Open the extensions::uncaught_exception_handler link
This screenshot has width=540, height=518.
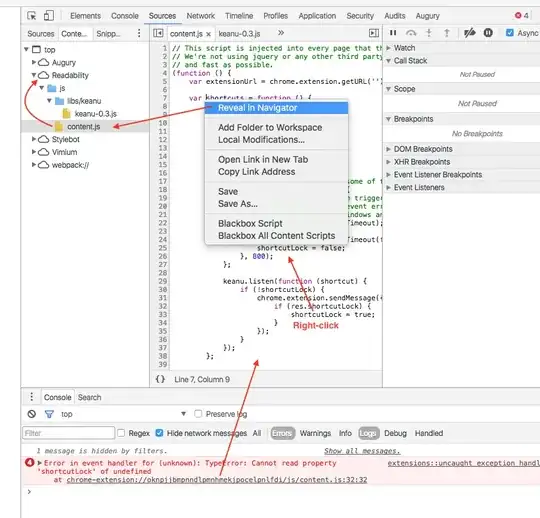click(464, 463)
